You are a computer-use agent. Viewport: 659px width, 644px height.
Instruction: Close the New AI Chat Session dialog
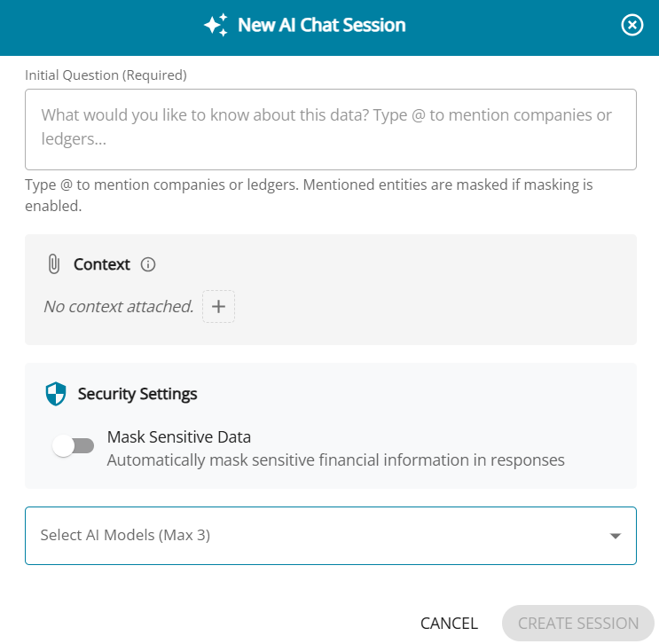(632, 25)
